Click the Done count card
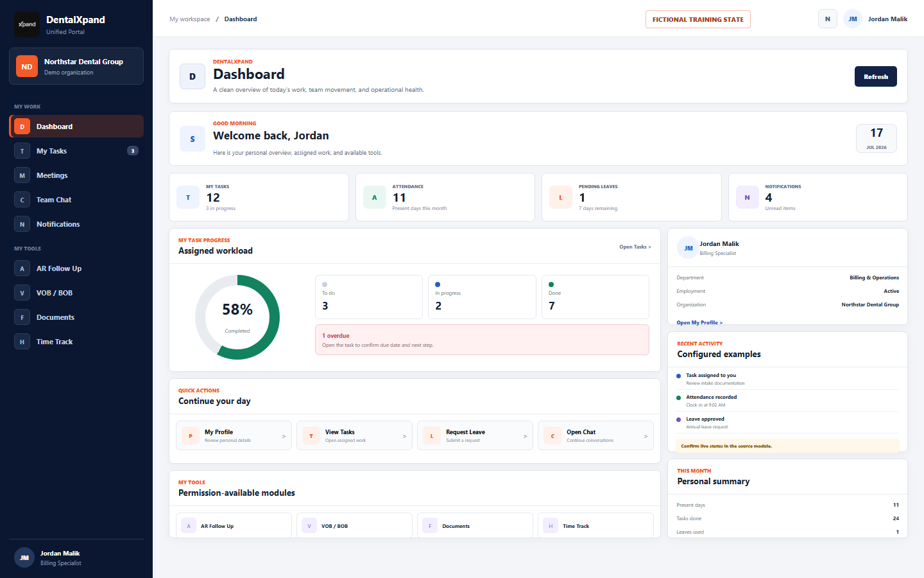Image resolution: width=924 pixels, height=578 pixels. pyautogui.click(x=595, y=297)
